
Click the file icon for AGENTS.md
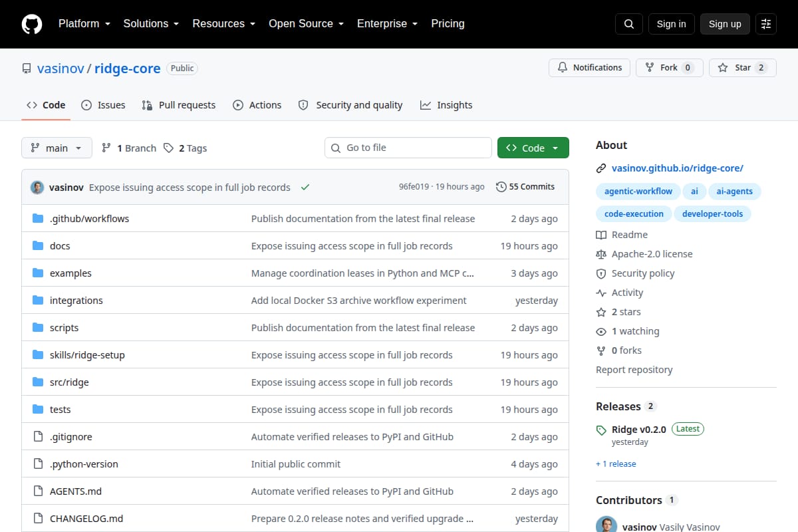coord(38,491)
